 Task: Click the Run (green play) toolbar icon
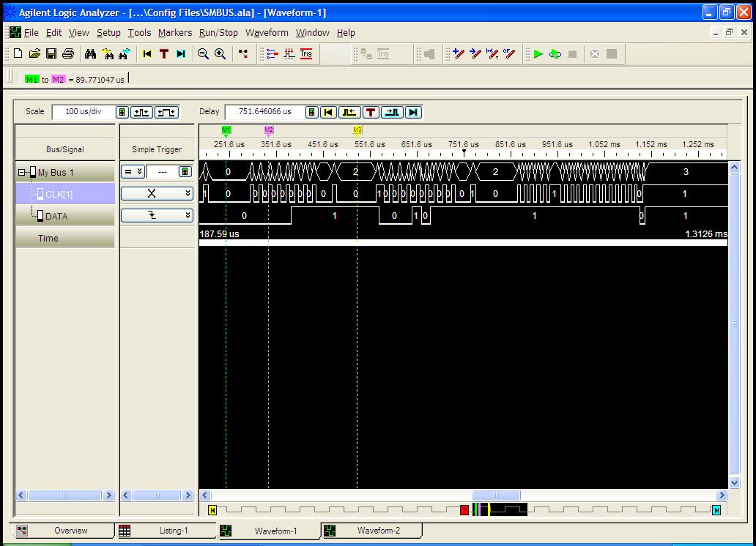coord(538,54)
